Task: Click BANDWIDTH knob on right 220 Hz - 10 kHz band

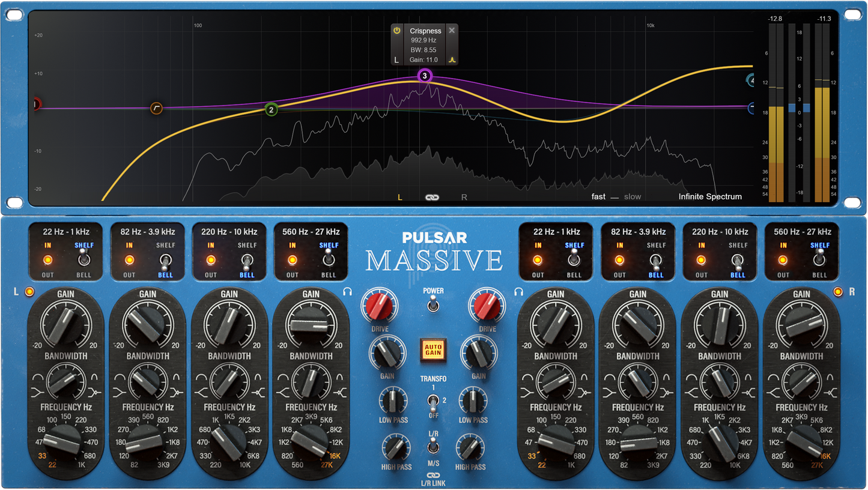Action: [x=720, y=382]
